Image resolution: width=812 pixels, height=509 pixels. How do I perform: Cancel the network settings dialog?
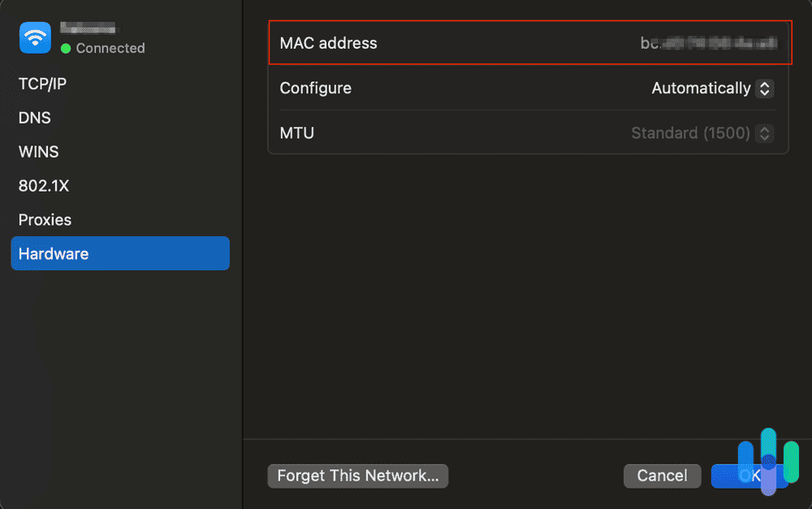point(662,476)
